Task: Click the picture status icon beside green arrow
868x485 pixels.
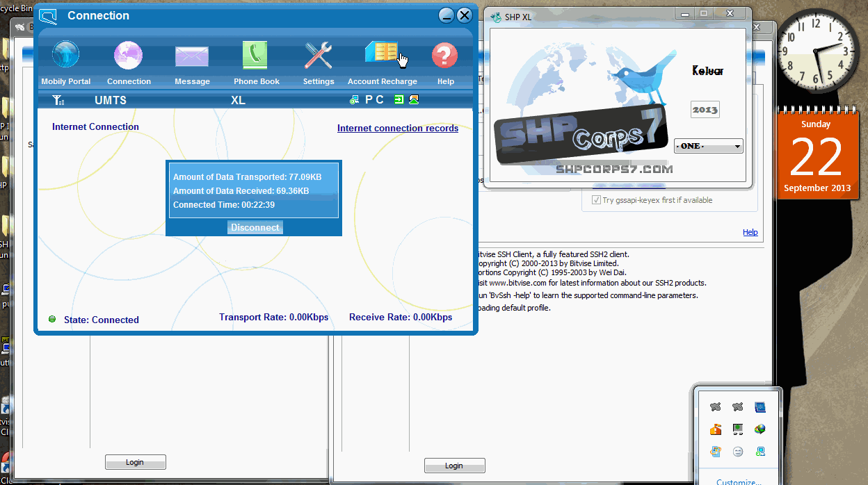Action: tap(414, 99)
